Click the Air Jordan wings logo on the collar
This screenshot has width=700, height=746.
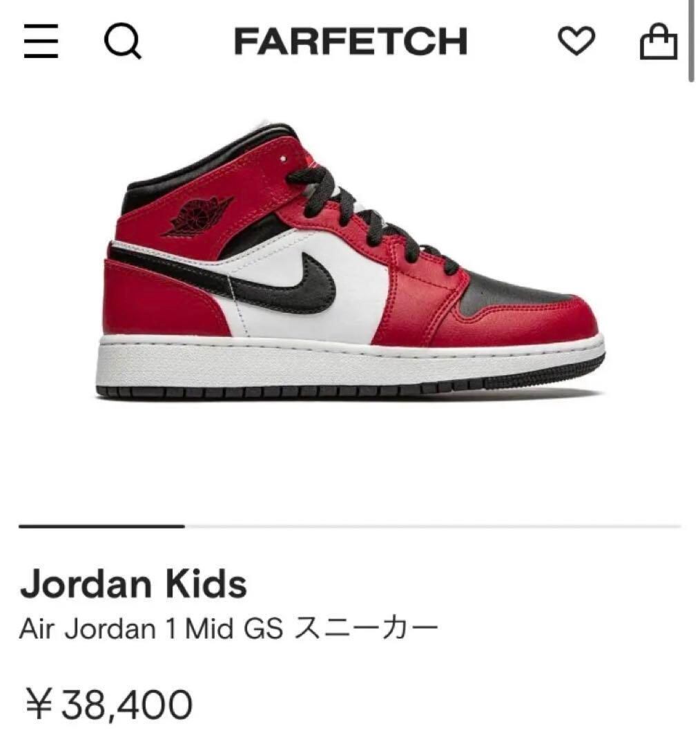[197, 215]
